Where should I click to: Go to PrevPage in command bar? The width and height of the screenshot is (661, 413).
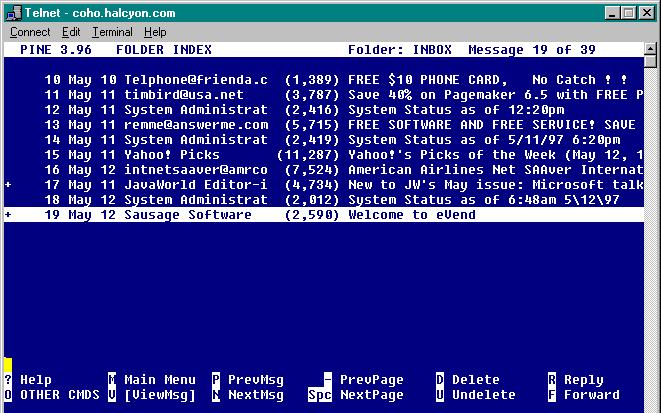pos(365,380)
